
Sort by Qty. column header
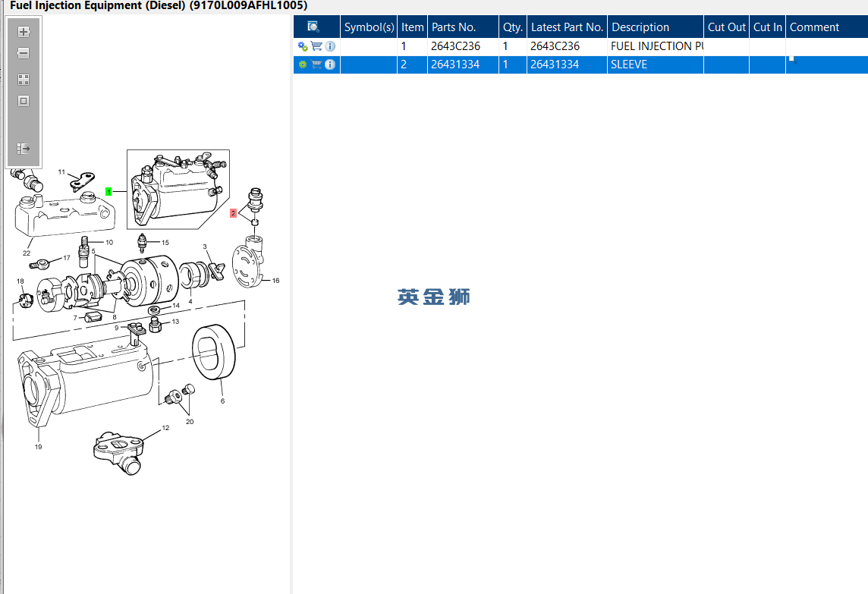tap(513, 27)
